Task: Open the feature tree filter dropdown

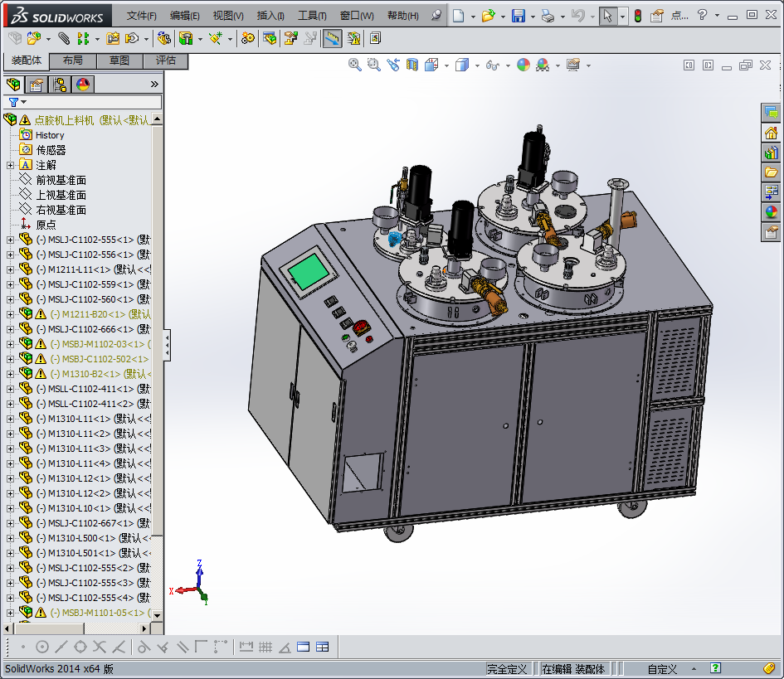Action: click(x=17, y=102)
